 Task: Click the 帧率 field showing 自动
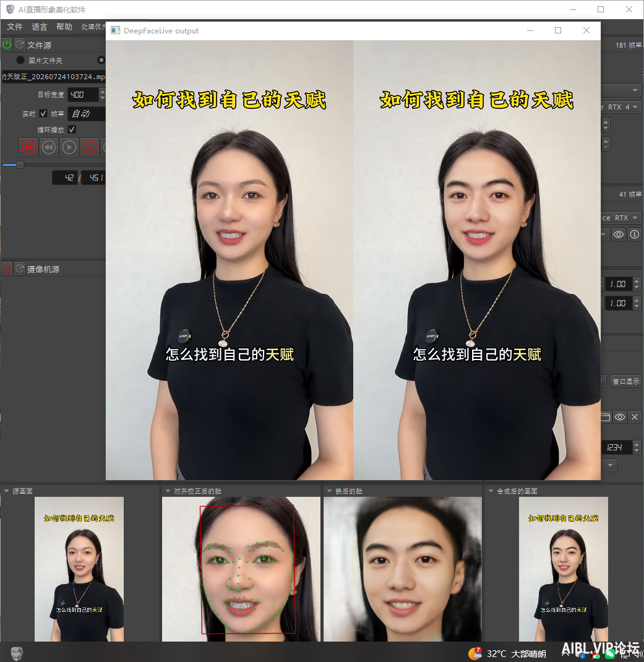(x=87, y=114)
